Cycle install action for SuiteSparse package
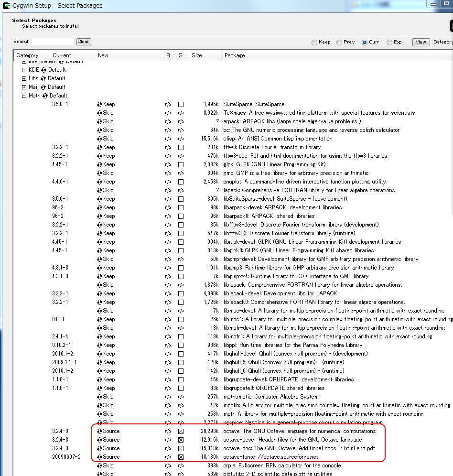Image resolution: width=453 pixels, height=476 pixels. tap(99, 105)
